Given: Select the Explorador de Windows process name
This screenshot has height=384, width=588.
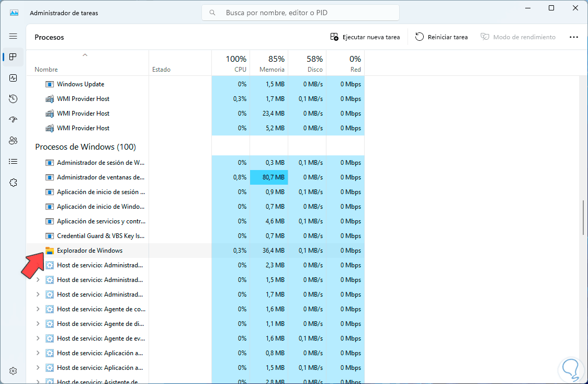Looking at the screenshot, I should tap(89, 251).
